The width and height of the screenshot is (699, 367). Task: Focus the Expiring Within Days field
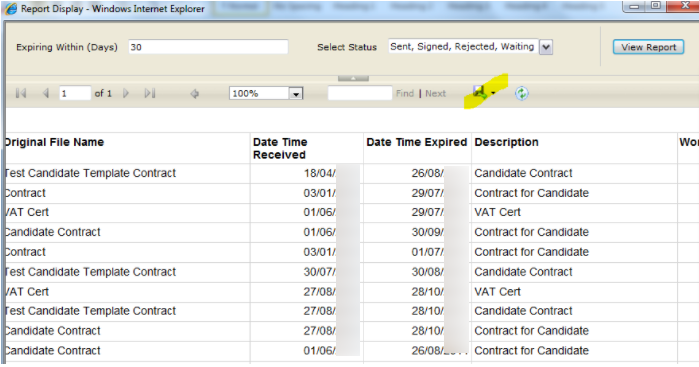pyautogui.click(x=208, y=47)
